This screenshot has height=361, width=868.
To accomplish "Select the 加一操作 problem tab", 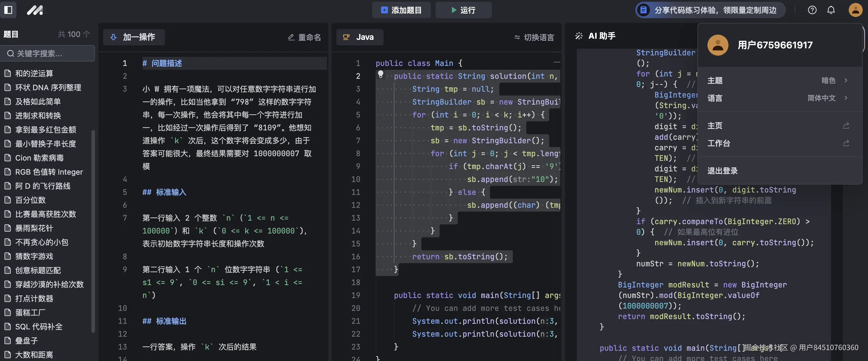I will pos(134,37).
